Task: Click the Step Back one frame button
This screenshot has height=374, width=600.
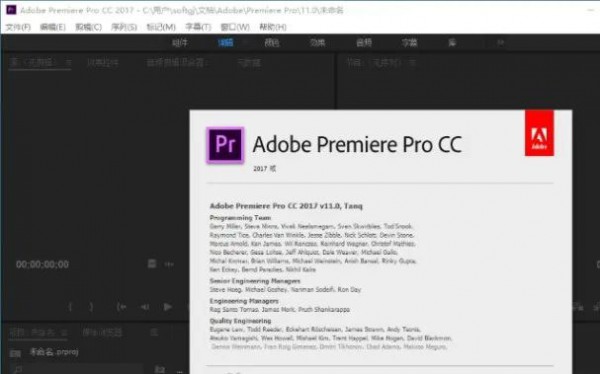Action: point(145,307)
